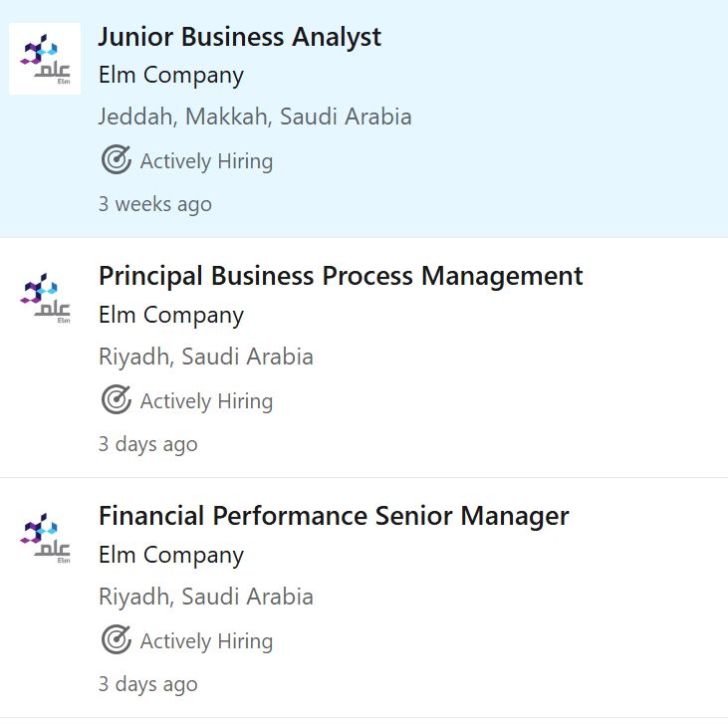The height and width of the screenshot is (727, 728).
Task: Click the 3 weeks ago timestamp
Action: (x=155, y=204)
